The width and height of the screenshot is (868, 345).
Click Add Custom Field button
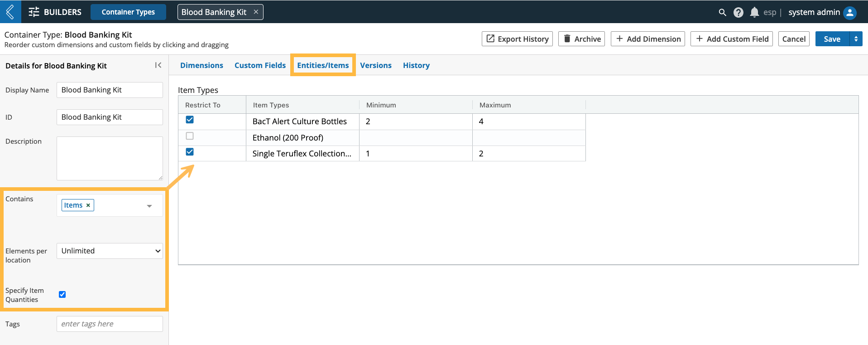click(732, 39)
